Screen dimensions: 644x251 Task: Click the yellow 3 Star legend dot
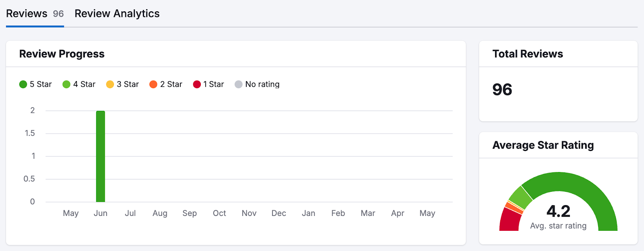(x=110, y=84)
